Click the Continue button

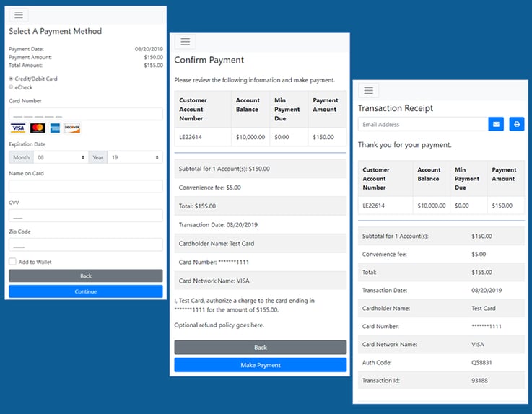click(85, 291)
